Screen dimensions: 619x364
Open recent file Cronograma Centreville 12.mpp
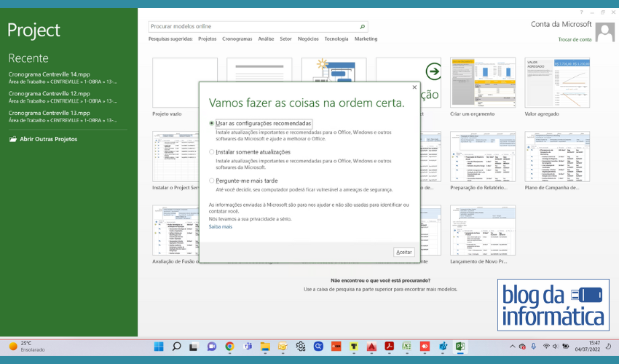pyautogui.click(x=63, y=97)
